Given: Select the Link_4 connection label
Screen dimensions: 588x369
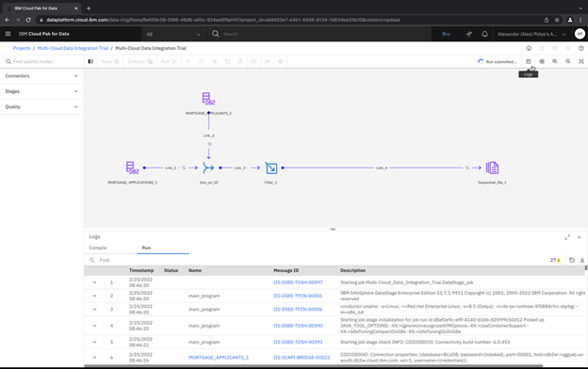Looking at the screenshot, I should point(382,168).
